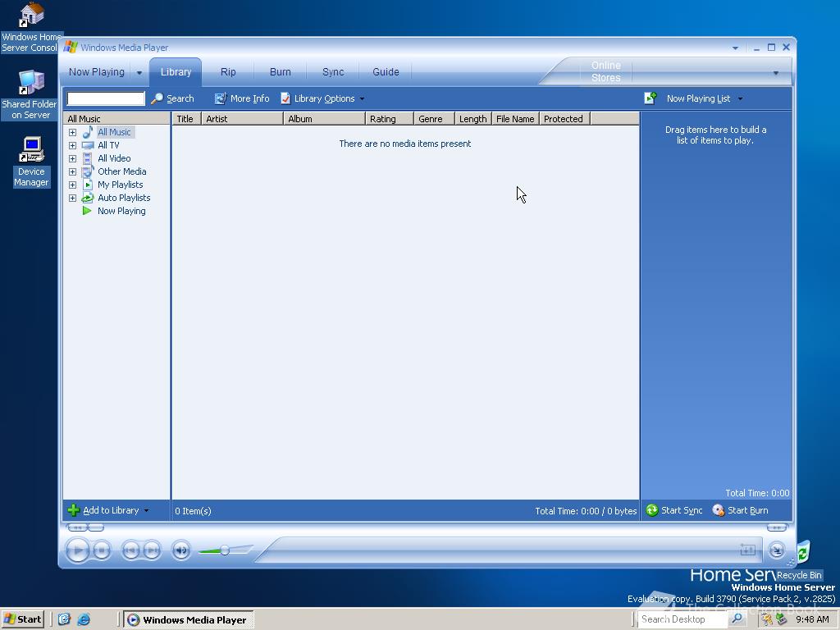Screen dimensions: 840x630
Task: Switch to the Library tab
Action: coord(176,72)
